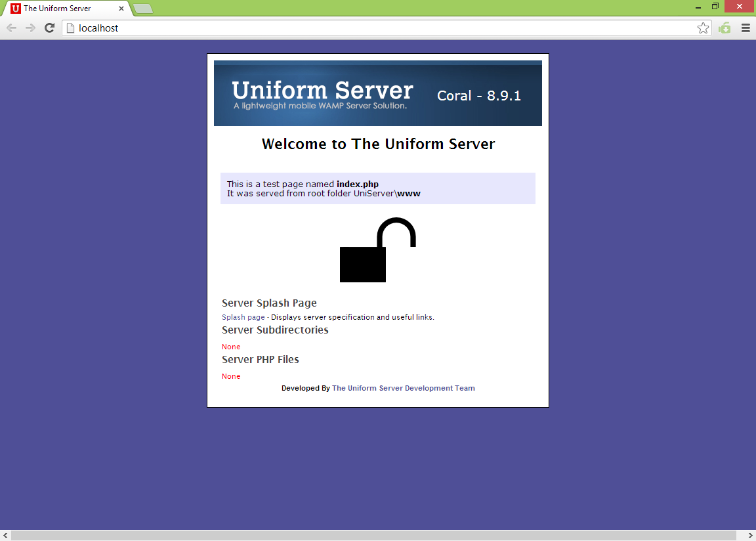Click None under Server Subdirectories
The height and width of the screenshot is (541, 756).
tap(231, 347)
